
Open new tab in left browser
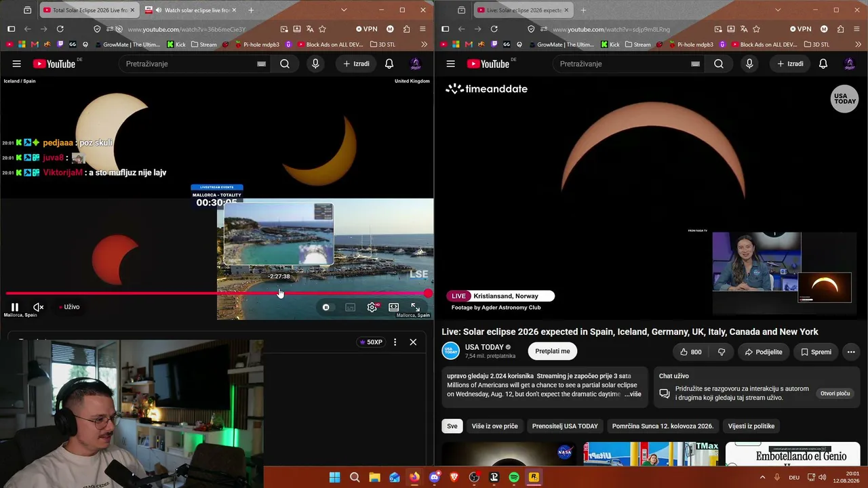tap(251, 10)
